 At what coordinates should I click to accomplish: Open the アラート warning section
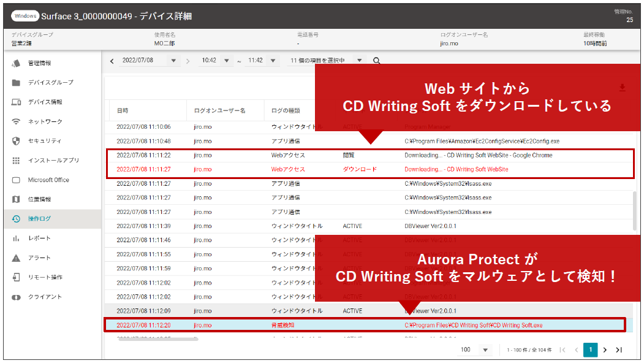point(39,258)
